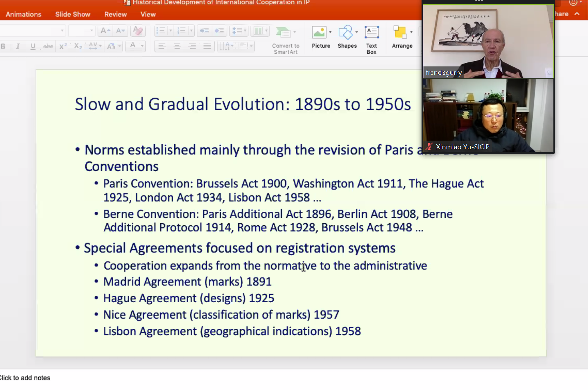588x390 pixels.
Task: Insert a Text Box
Action: point(371,33)
